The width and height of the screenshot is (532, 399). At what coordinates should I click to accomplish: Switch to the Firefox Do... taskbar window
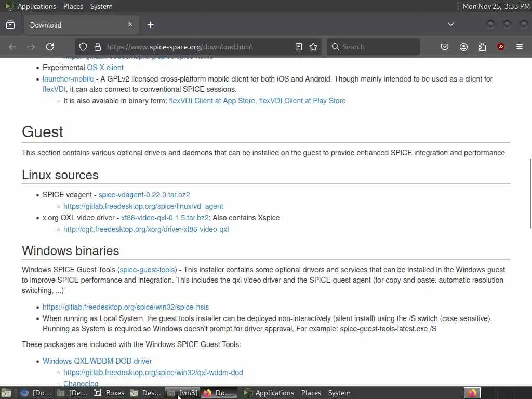[x=219, y=393]
